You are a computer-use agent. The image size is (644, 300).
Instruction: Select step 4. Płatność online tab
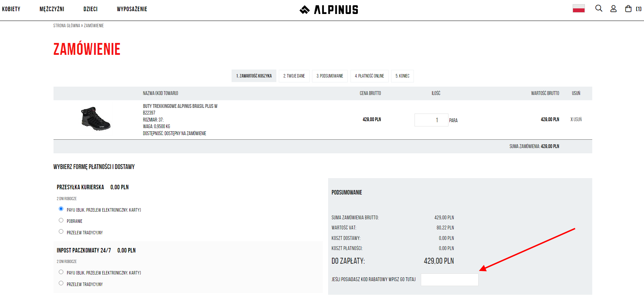pyautogui.click(x=369, y=76)
